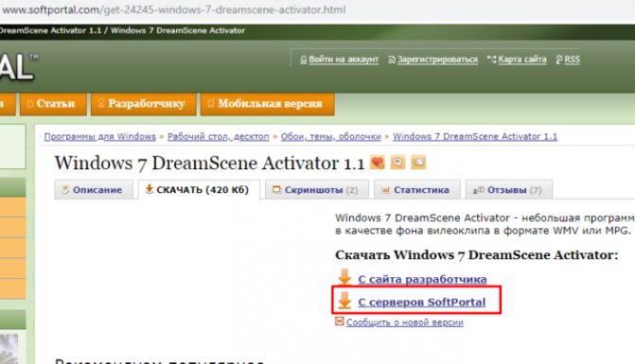Switch to the Скриншоты (2) tab
Screen dimensions: 635x364
tap(317, 190)
